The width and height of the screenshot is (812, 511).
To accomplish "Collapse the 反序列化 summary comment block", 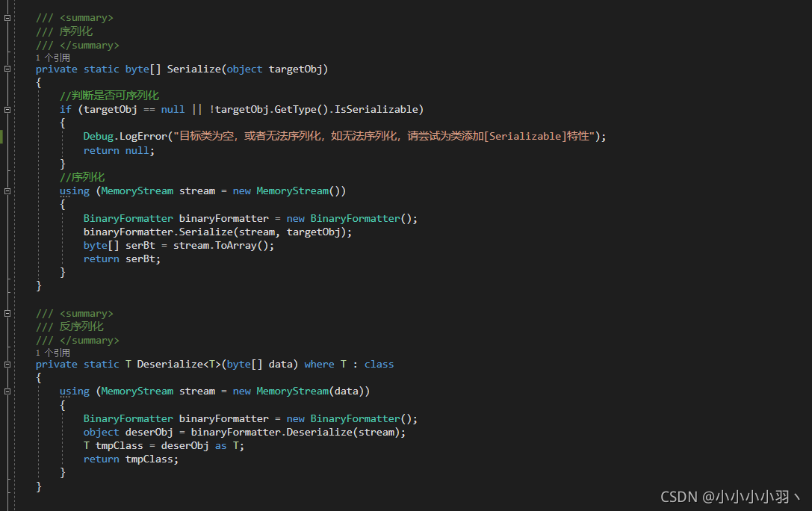I will pos(6,313).
